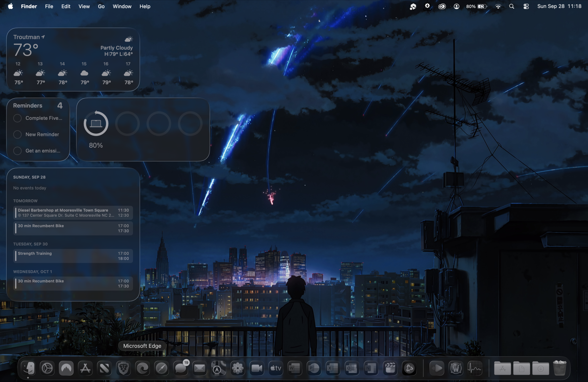
Task: Open Microsoft Edge from the Dock
Action: point(143,368)
